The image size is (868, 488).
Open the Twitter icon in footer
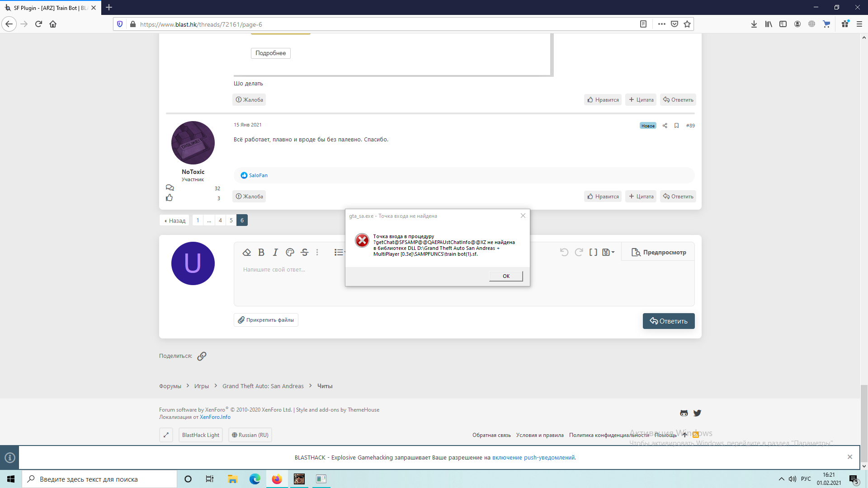(x=697, y=413)
